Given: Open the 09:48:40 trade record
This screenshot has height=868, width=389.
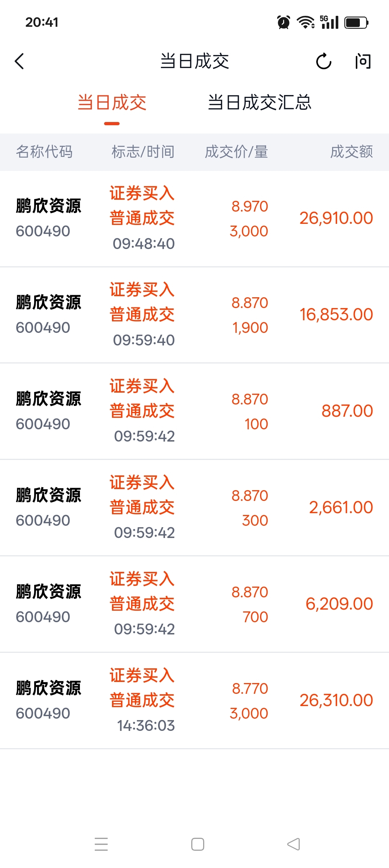Looking at the screenshot, I should [x=194, y=218].
